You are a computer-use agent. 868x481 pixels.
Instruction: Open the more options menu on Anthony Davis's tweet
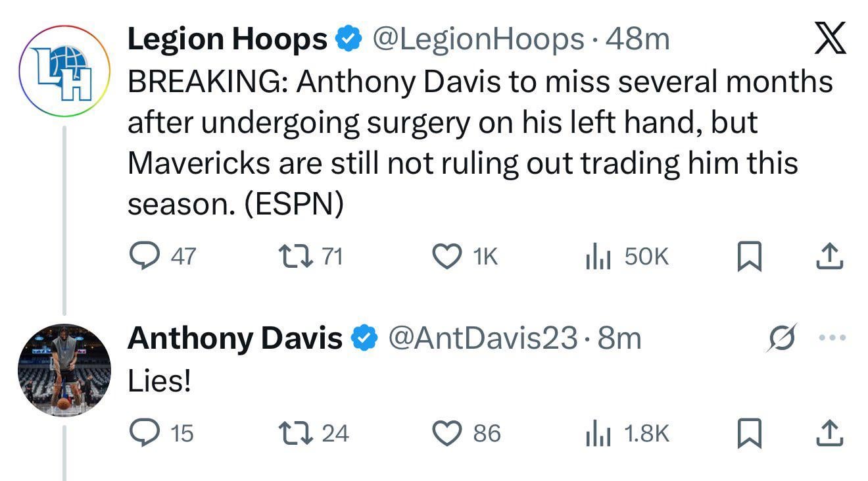[x=832, y=337]
